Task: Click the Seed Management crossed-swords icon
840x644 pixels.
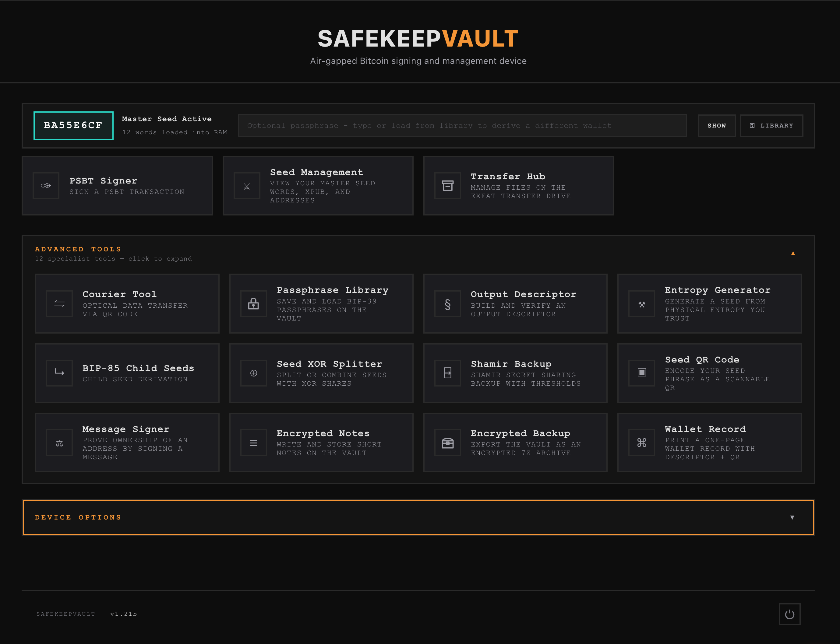Action: (x=247, y=186)
